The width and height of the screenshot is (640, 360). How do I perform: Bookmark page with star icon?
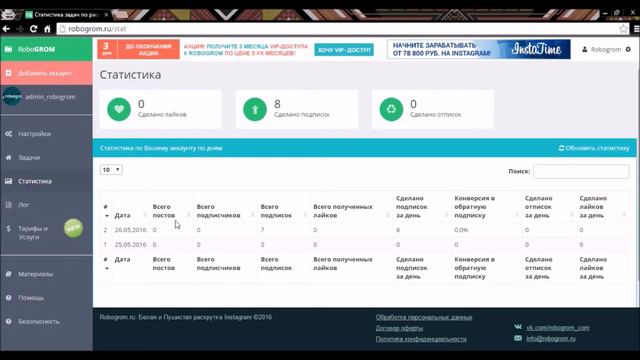tap(623, 29)
